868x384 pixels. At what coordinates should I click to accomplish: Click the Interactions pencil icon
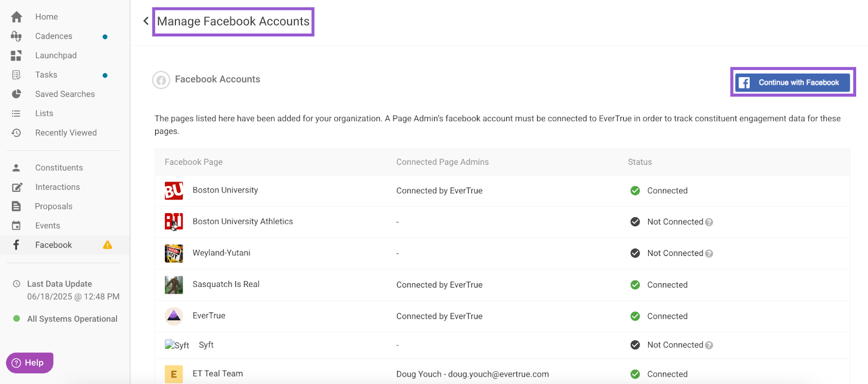tap(17, 187)
